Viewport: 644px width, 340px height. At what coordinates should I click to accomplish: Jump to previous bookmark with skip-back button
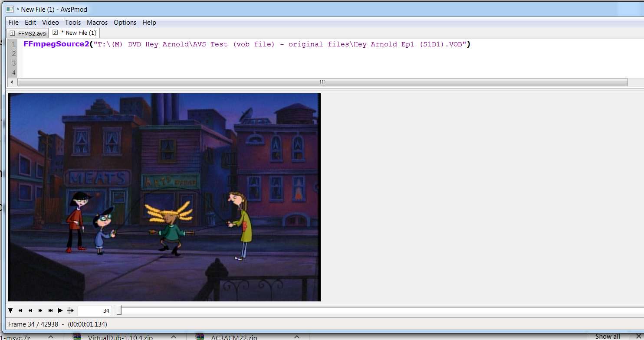coord(20,311)
